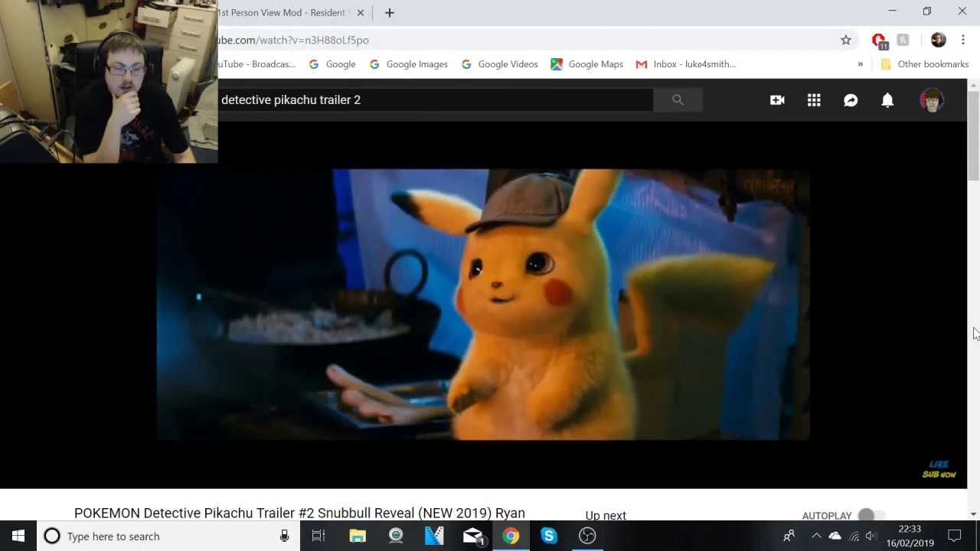Viewport: 980px width, 551px height.
Task: Show hidden system tray icons
Action: click(816, 536)
